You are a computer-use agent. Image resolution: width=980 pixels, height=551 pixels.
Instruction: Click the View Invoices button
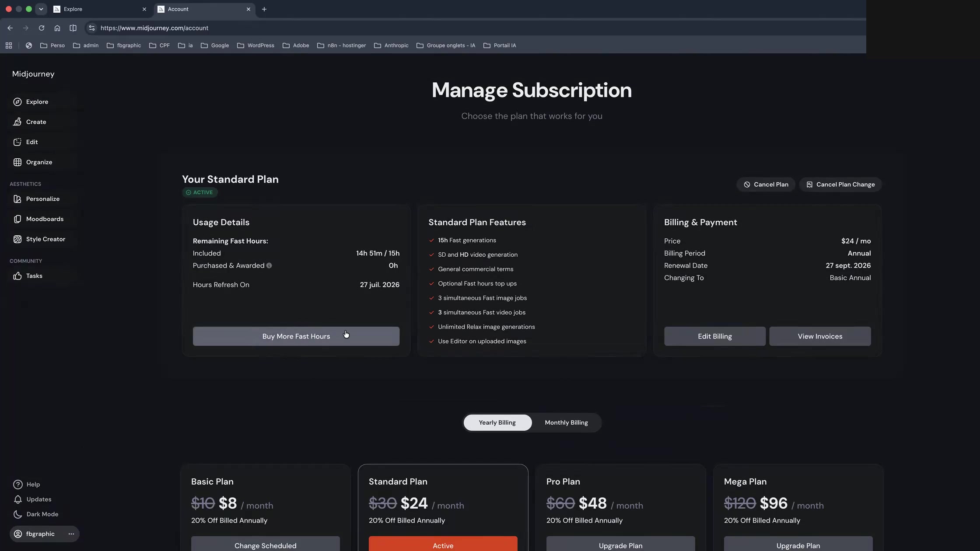[820, 336]
